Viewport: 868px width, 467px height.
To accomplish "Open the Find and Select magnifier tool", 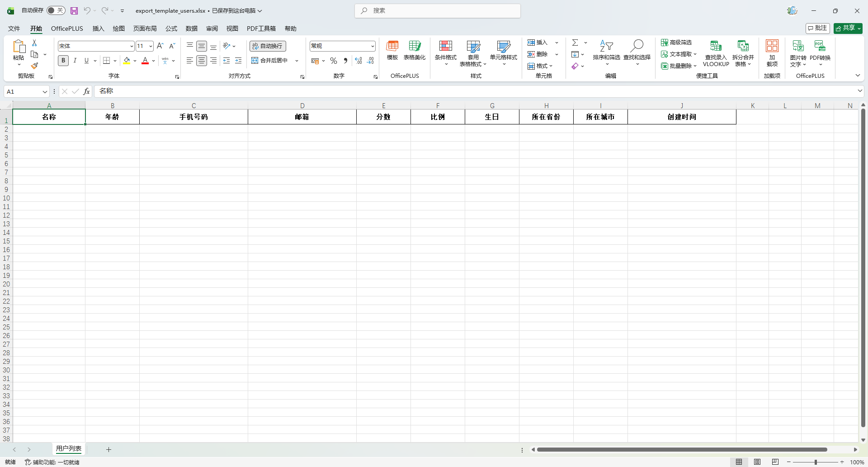I will click(x=637, y=46).
